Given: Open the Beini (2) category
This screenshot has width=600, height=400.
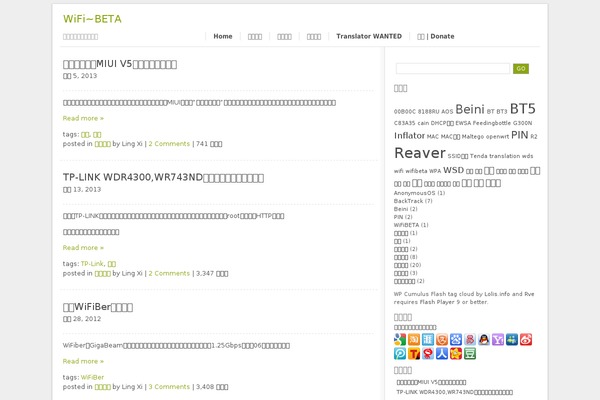Looking at the screenshot, I should click(406, 209).
